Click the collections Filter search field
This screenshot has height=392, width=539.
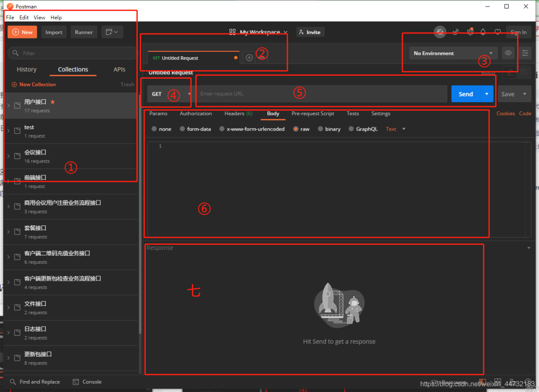click(72, 53)
